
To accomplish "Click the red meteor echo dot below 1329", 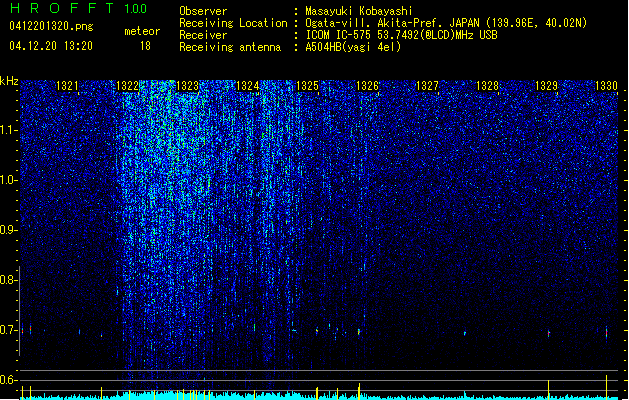I will [549, 333].
